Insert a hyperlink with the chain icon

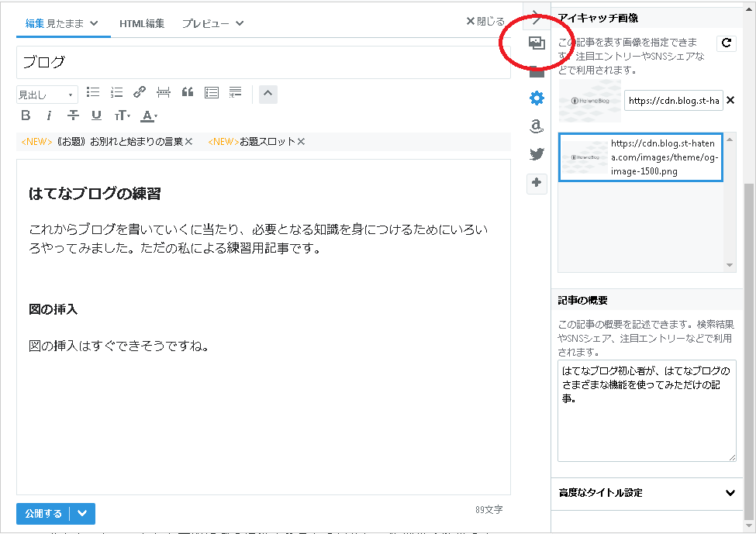[x=140, y=92]
